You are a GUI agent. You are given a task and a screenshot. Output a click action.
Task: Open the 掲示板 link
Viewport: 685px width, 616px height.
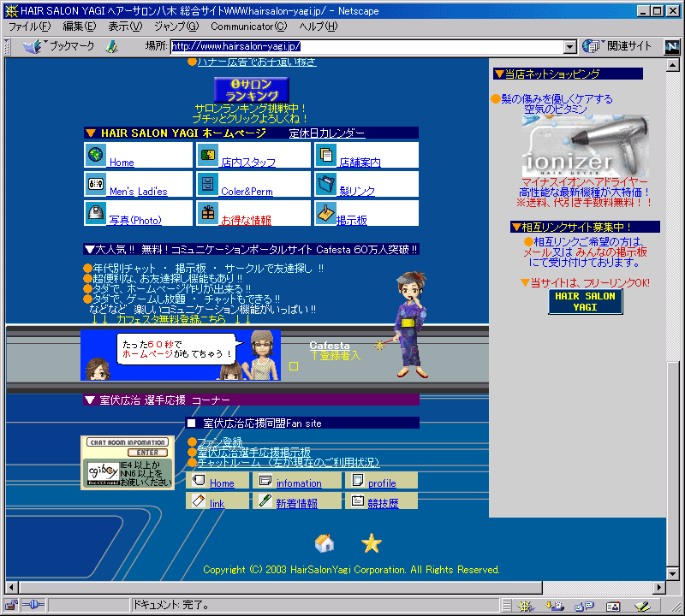click(x=352, y=221)
